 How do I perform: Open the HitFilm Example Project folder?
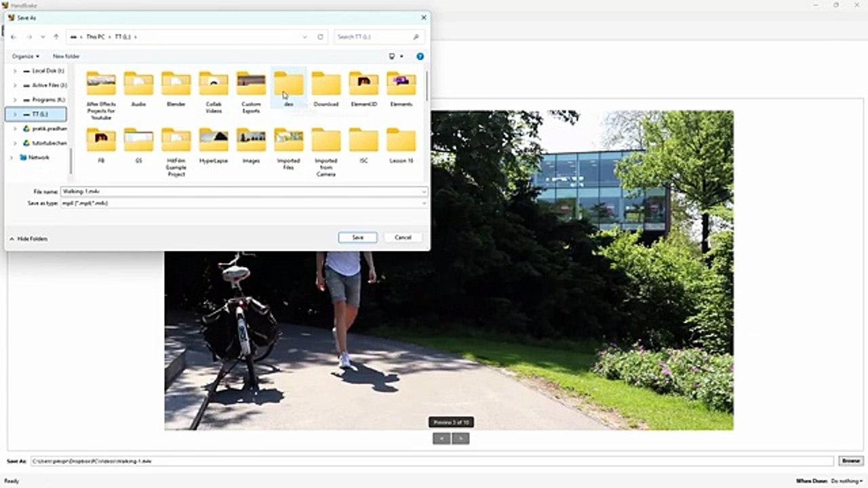[176, 152]
